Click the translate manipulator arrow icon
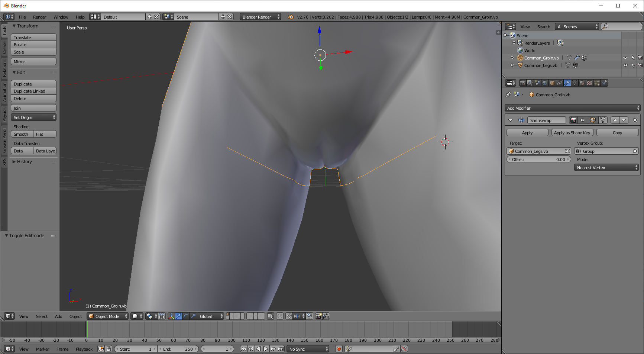 pyautogui.click(x=178, y=316)
